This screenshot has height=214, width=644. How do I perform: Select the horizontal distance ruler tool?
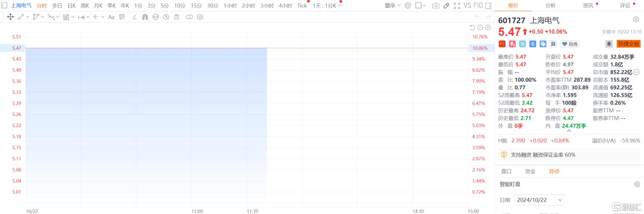point(81,17)
